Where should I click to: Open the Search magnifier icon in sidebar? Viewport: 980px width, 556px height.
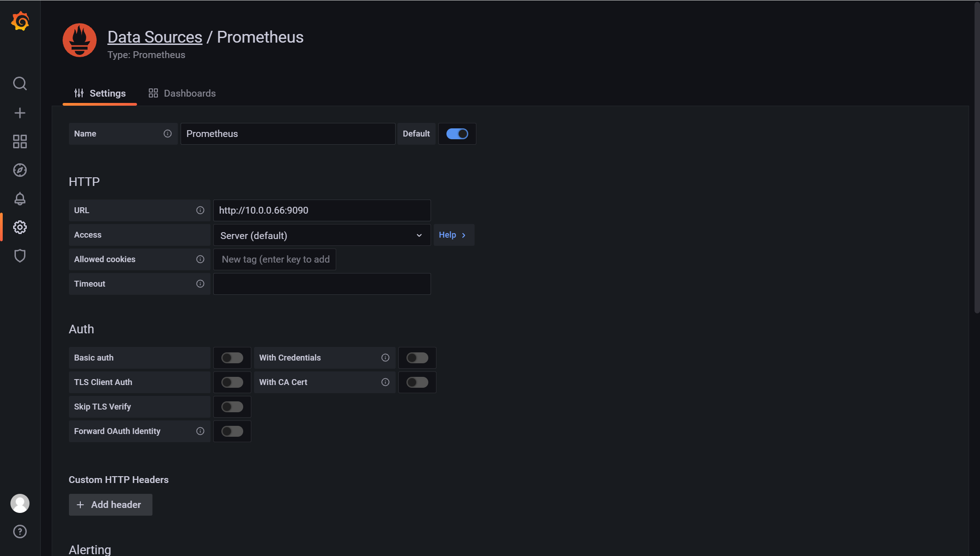(20, 83)
